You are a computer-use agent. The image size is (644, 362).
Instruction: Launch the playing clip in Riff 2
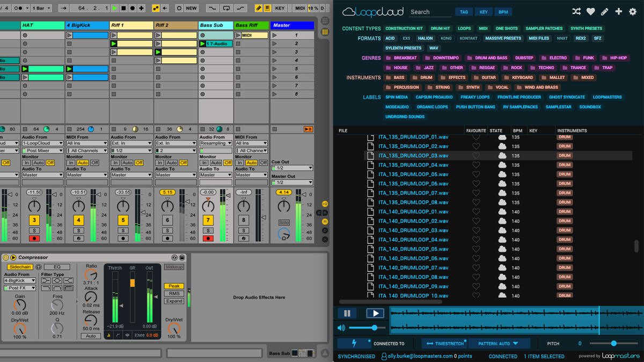click(x=158, y=52)
